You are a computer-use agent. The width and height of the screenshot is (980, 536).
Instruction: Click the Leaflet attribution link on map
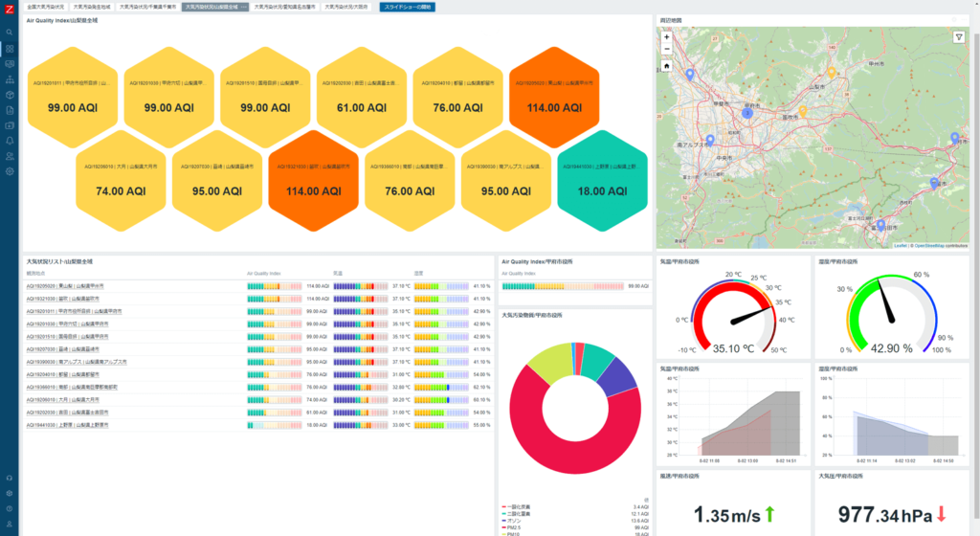pos(900,246)
